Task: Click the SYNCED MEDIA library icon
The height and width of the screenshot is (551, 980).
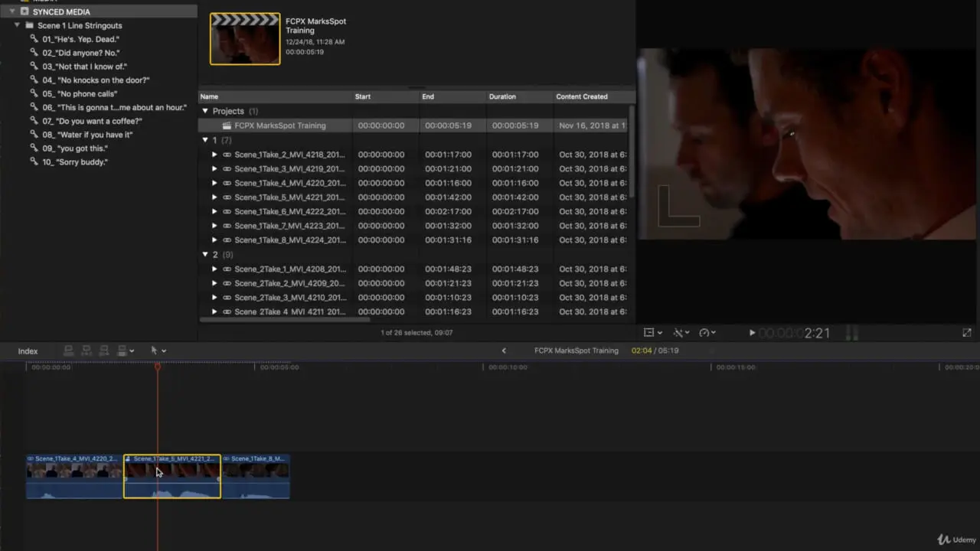Action: tap(25, 11)
